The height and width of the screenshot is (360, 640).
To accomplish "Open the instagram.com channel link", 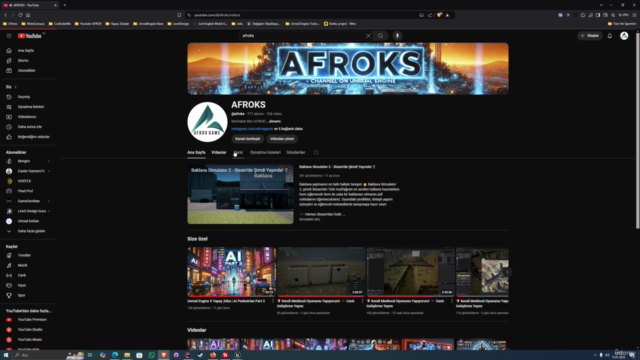I will coord(252,129).
